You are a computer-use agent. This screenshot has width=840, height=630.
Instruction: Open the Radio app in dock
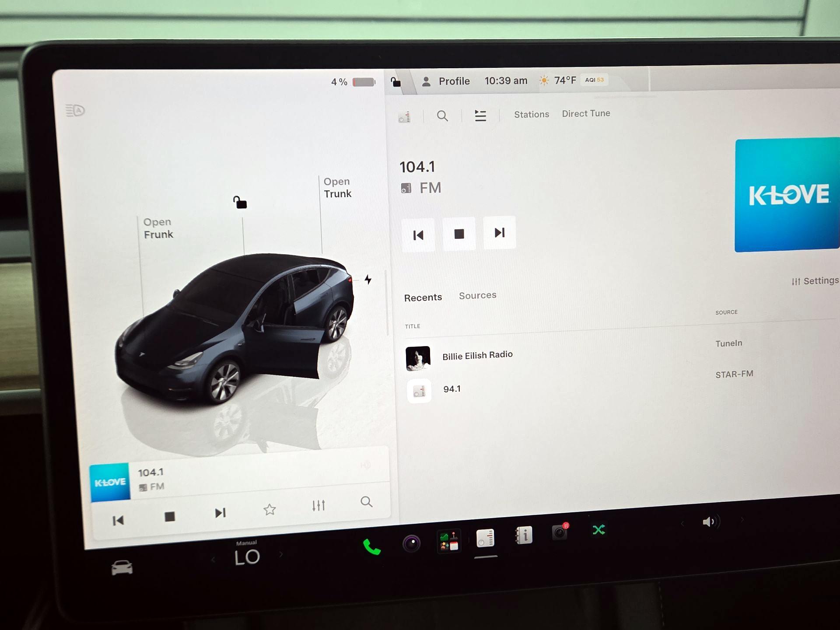click(485, 538)
